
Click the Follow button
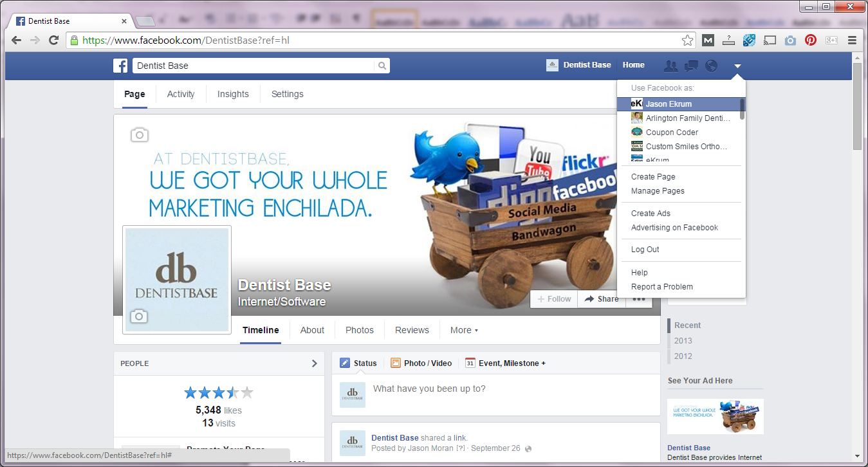click(554, 298)
